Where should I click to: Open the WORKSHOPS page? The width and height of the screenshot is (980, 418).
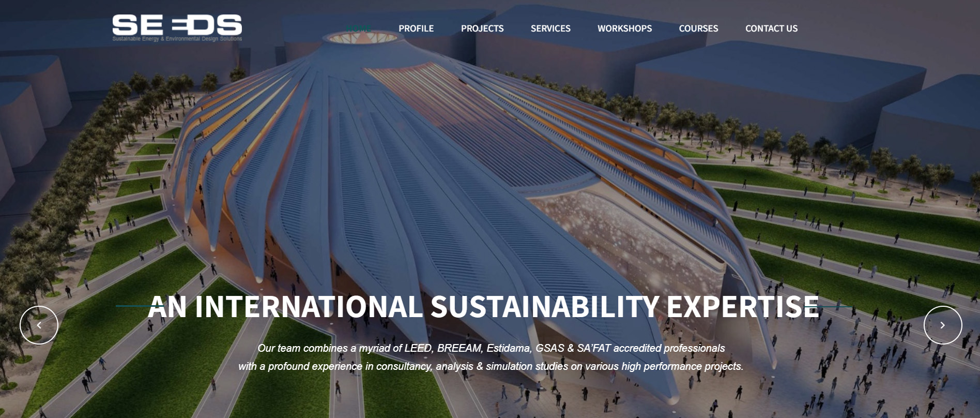click(x=624, y=28)
